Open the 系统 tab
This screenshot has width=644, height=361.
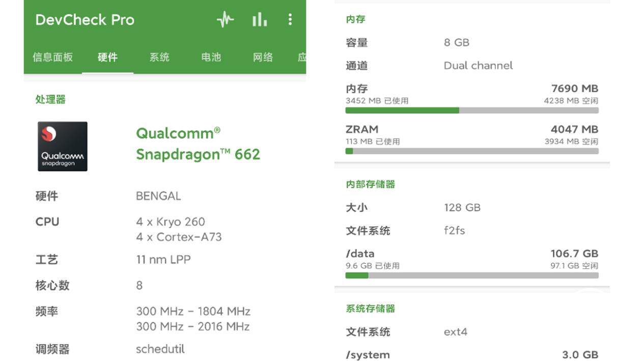click(x=159, y=58)
